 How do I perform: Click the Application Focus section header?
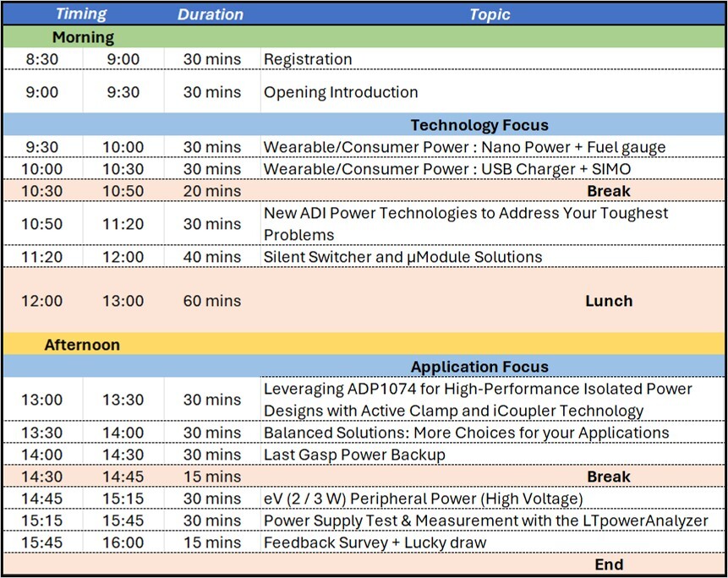(479, 367)
